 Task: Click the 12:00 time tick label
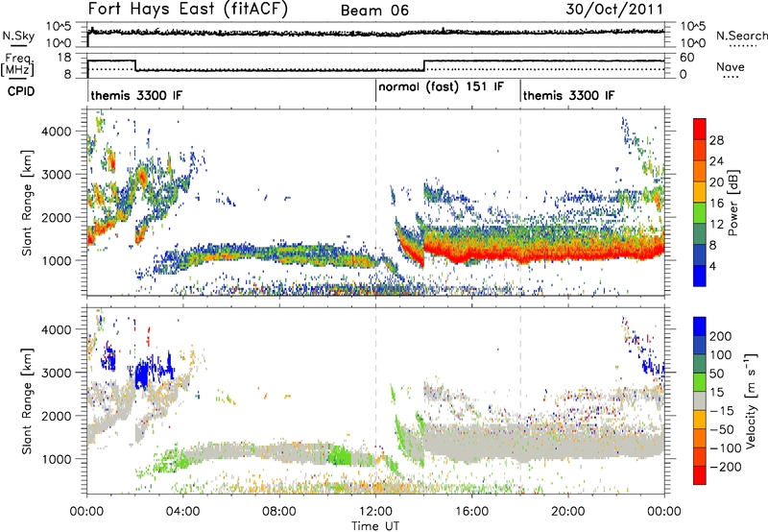[375, 512]
